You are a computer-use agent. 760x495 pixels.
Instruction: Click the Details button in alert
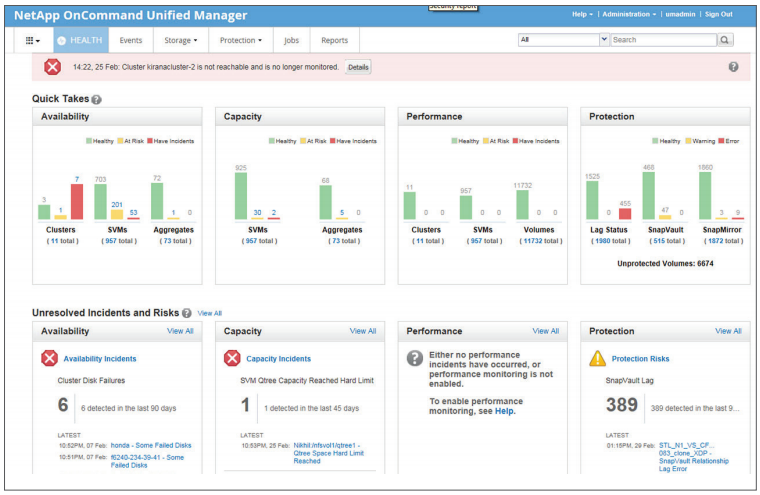tap(358, 67)
